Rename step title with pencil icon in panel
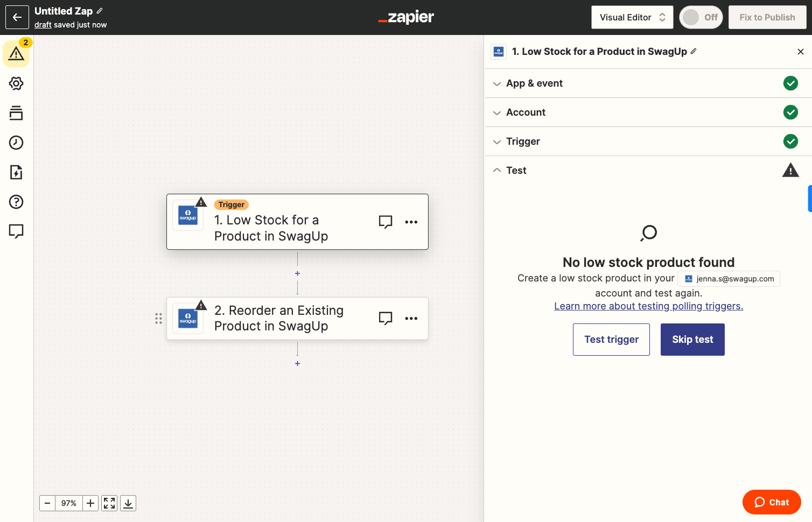Image resolution: width=812 pixels, height=522 pixels. coord(694,51)
